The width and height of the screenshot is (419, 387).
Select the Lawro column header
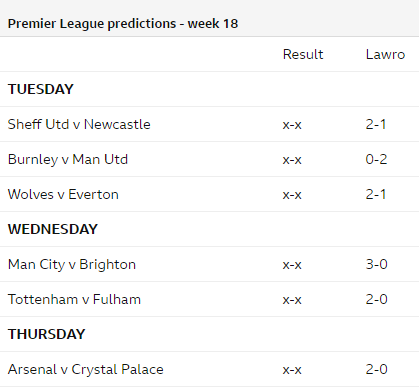[x=385, y=54]
